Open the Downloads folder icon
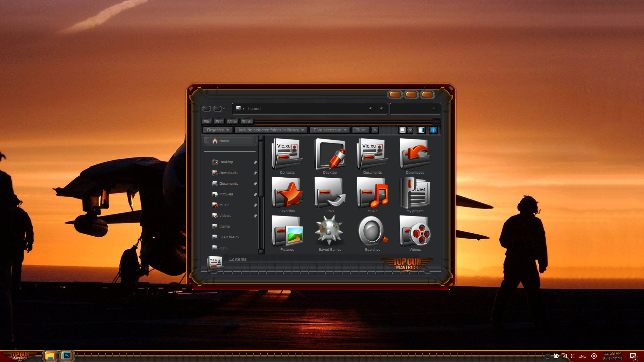Image resolution: width=644 pixels, height=362 pixels. click(415, 155)
